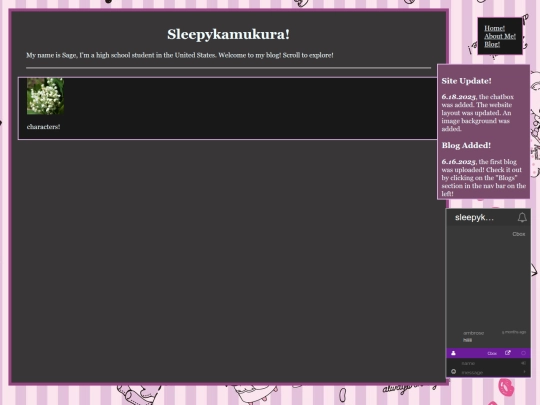The image size is (540, 405).
Task: Click the chatbox notification bell icon
Action: click(522, 217)
